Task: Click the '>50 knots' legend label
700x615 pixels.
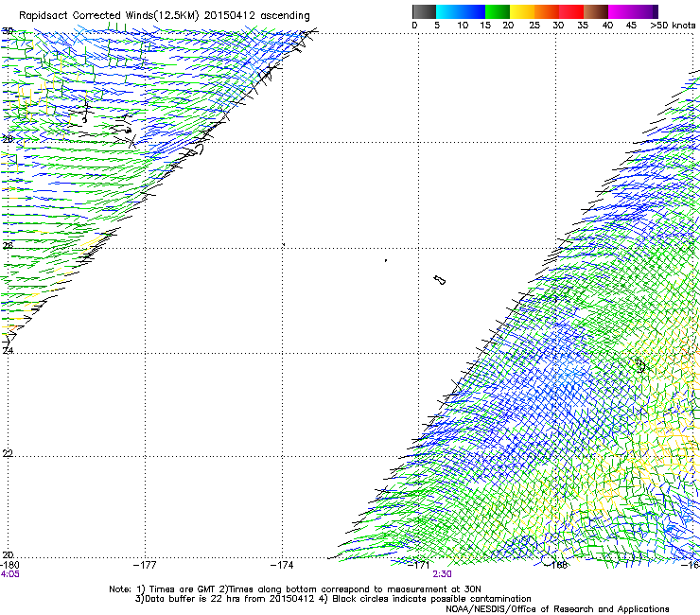Action: 673,25
